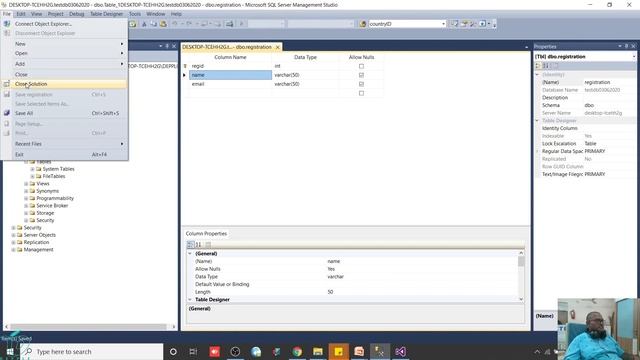
Task: Click Categorized icon in Column Properties
Action: click(190, 244)
